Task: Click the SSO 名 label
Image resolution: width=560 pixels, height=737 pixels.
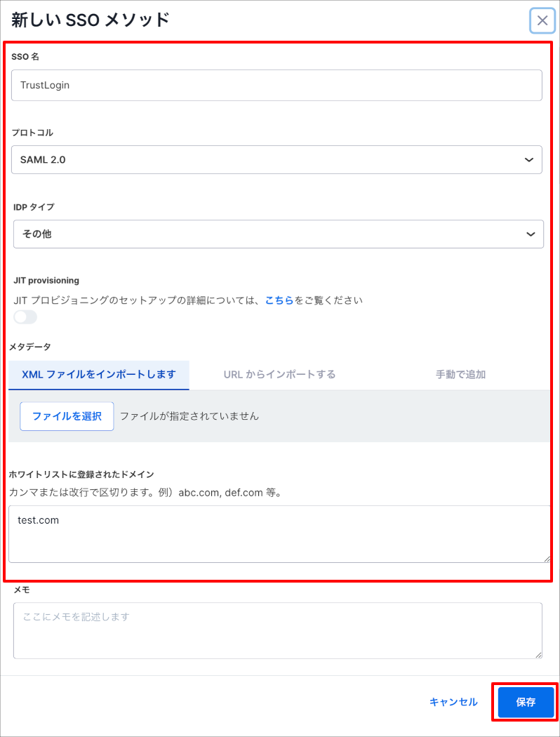Action: 25,56
